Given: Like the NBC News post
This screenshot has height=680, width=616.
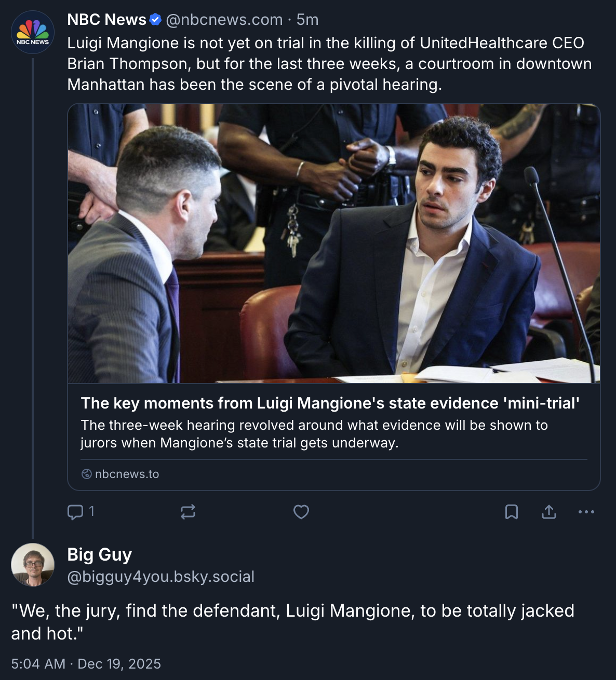Looking at the screenshot, I should click(x=301, y=512).
